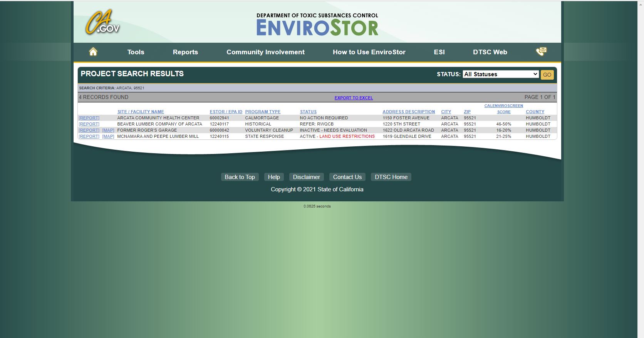Open the Status dropdown showing All Statuses
The width and height of the screenshot is (644, 338).
pos(500,74)
